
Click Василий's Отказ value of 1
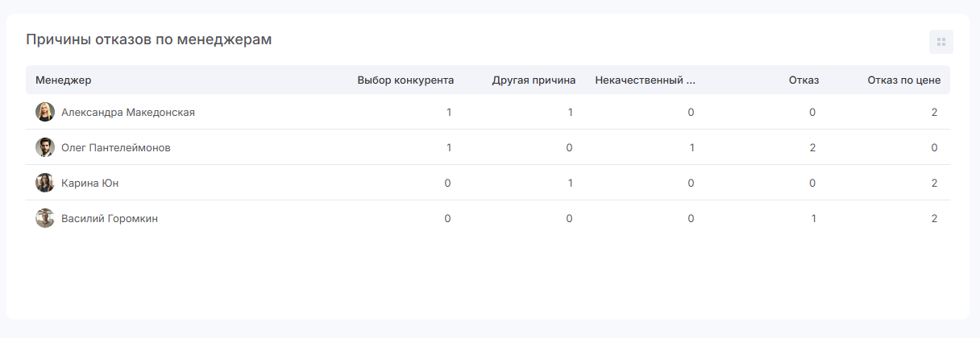(813, 219)
